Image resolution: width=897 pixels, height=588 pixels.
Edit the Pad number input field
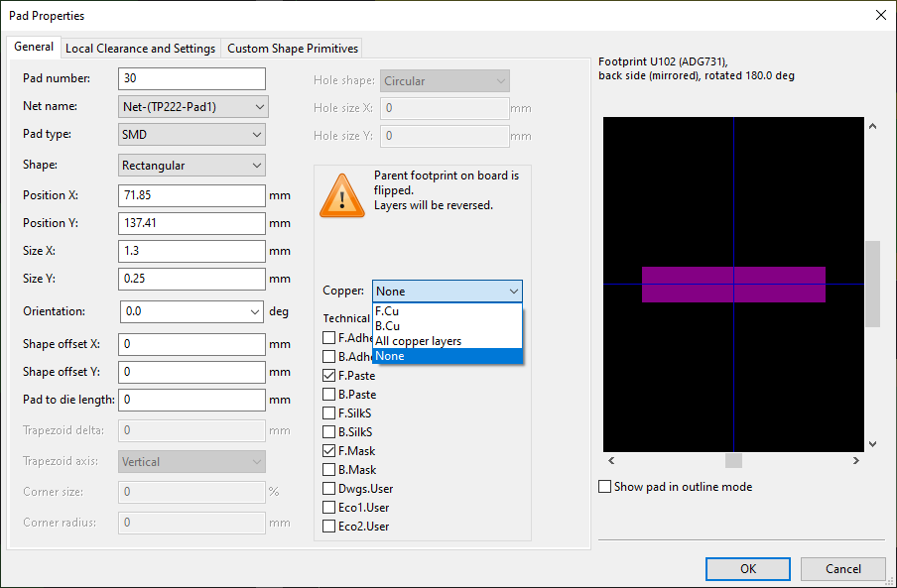192,78
